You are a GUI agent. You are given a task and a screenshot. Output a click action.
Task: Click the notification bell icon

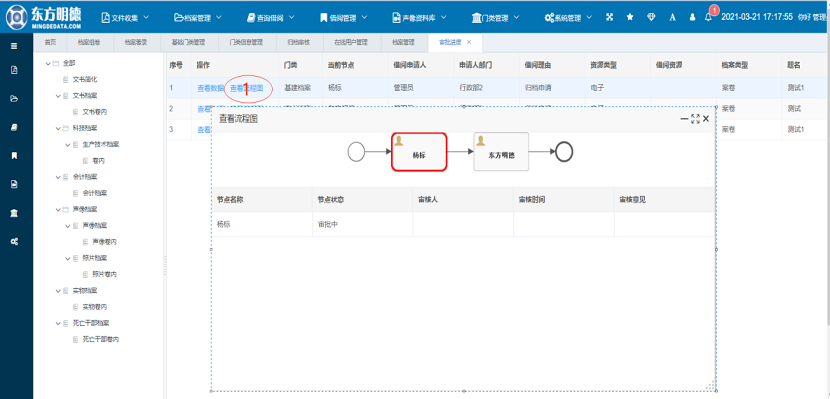[x=708, y=17]
